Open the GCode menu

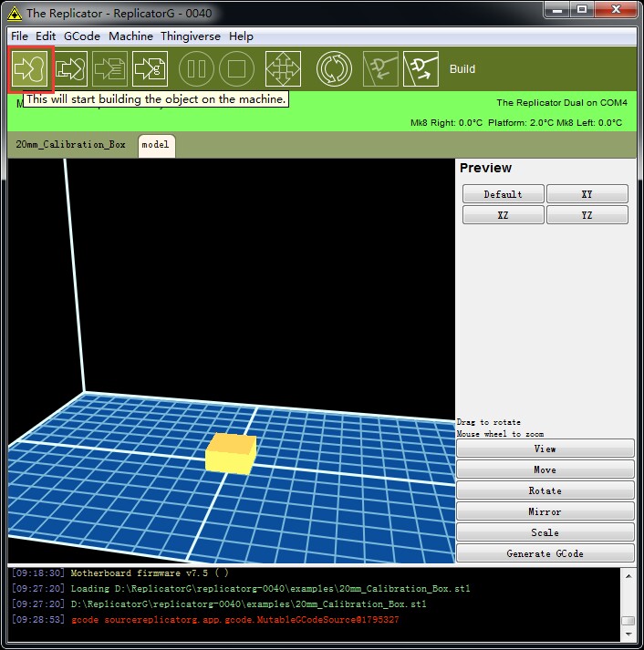82,36
